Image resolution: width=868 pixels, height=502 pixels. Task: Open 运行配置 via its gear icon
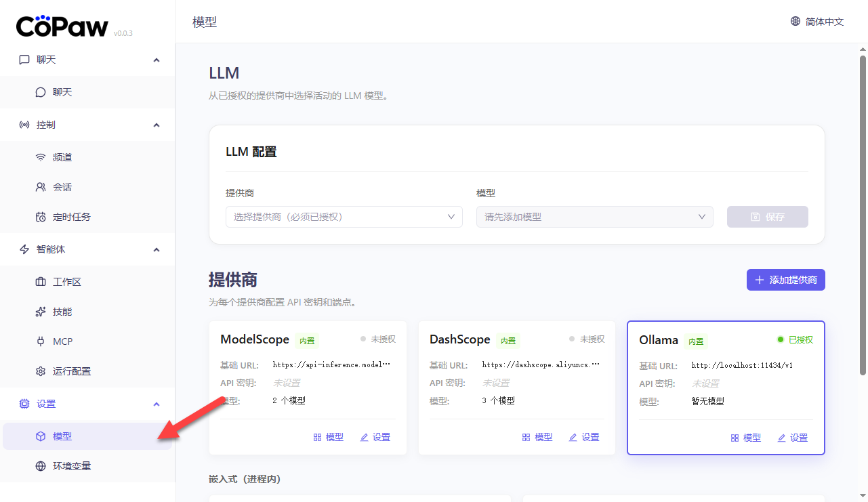[41, 371]
